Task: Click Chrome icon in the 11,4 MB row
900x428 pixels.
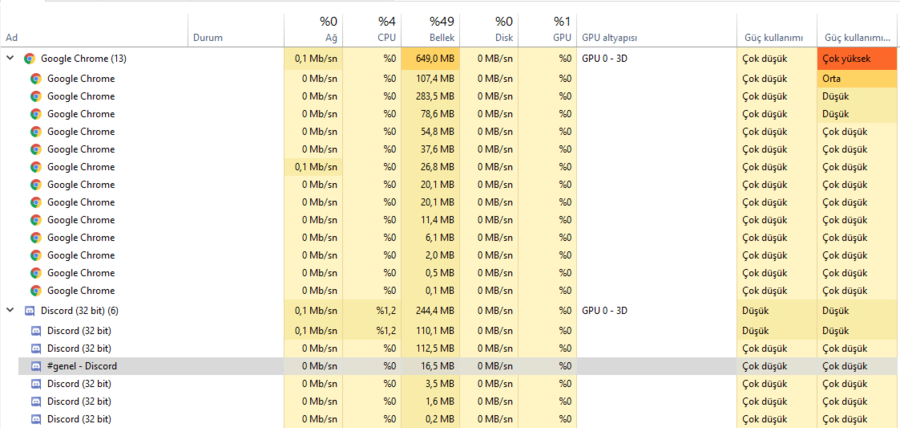Action: tap(36, 220)
